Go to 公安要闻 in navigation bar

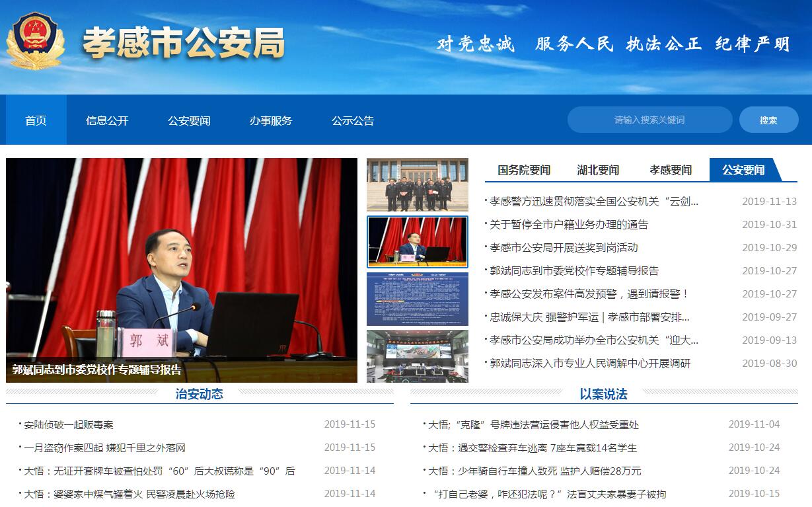[x=189, y=120]
